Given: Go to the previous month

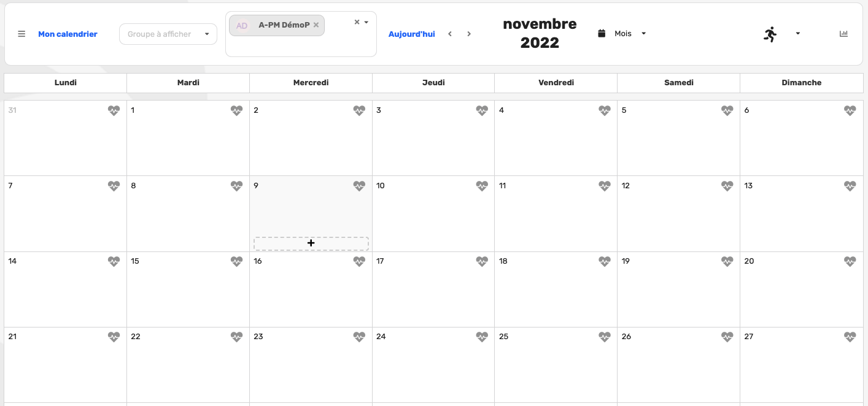Looking at the screenshot, I should 450,34.
